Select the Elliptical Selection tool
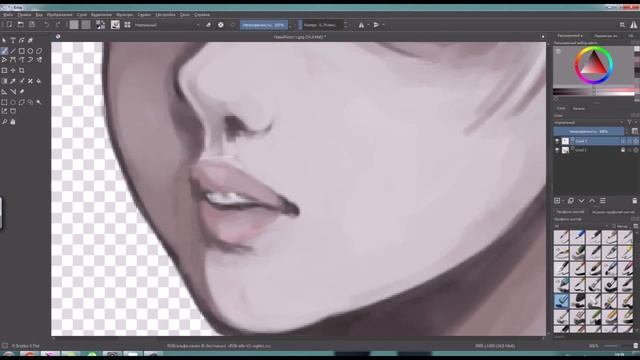Image resolution: width=640 pixels, height=360 pixels. (13, 102)
